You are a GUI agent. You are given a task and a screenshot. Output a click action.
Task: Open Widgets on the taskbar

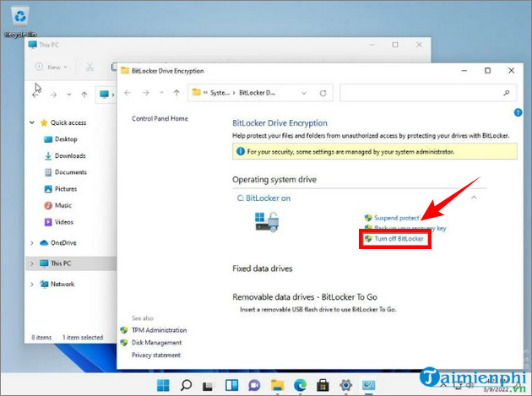click(231, 385)
